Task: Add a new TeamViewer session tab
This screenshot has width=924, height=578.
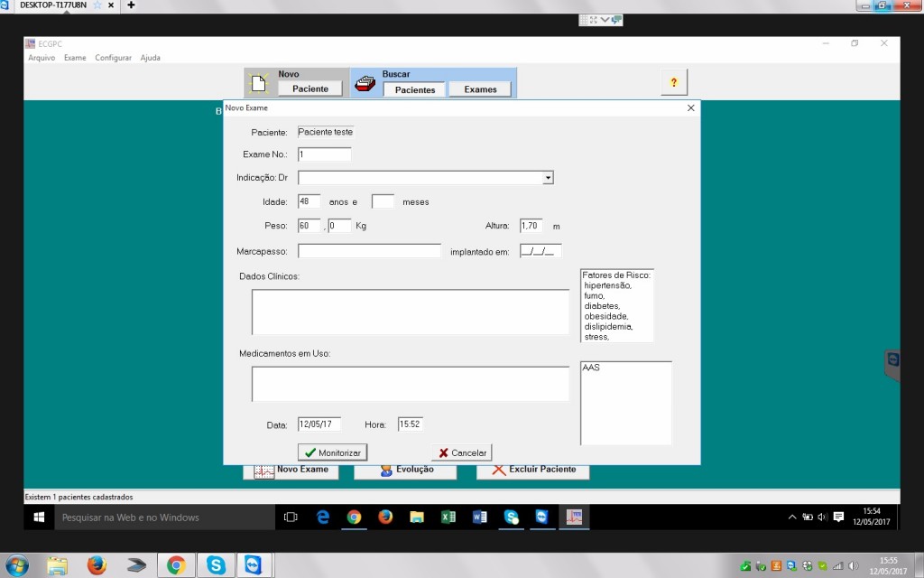Action: click(x=131, y=5)
